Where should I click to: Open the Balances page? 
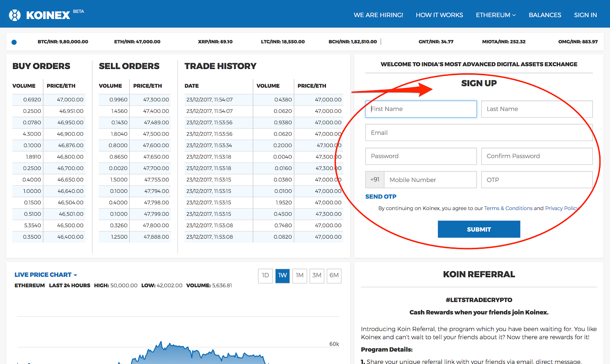[x=545, y=15]
